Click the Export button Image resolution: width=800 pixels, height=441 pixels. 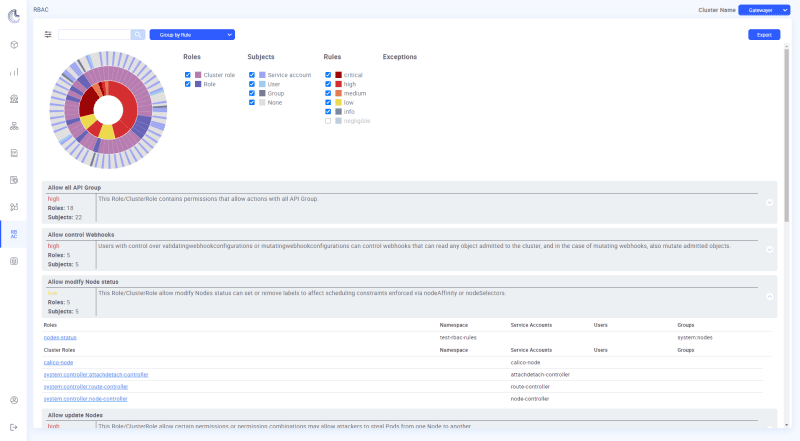point(764,34)
